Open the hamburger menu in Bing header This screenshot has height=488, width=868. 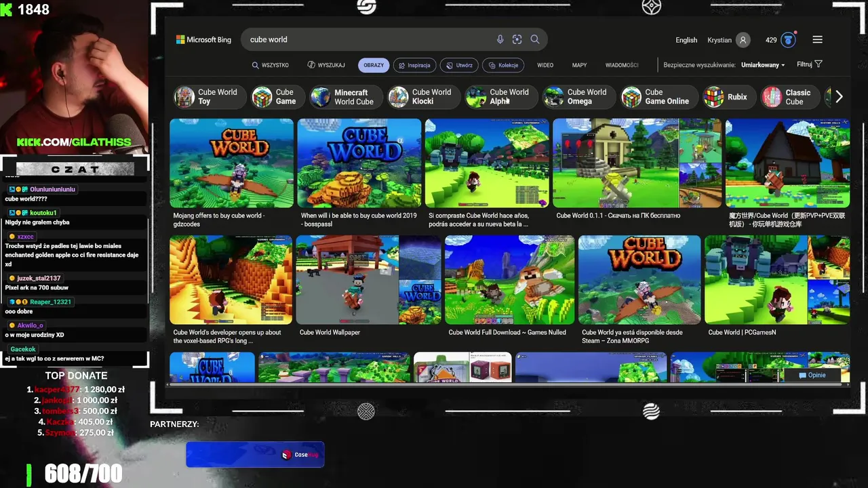[x=818, y=39]
